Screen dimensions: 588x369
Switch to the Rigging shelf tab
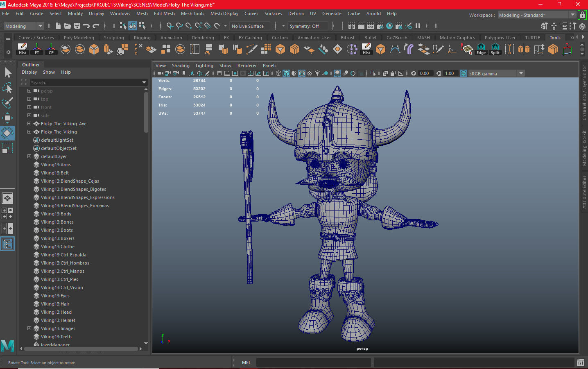(x=142, y=38)
